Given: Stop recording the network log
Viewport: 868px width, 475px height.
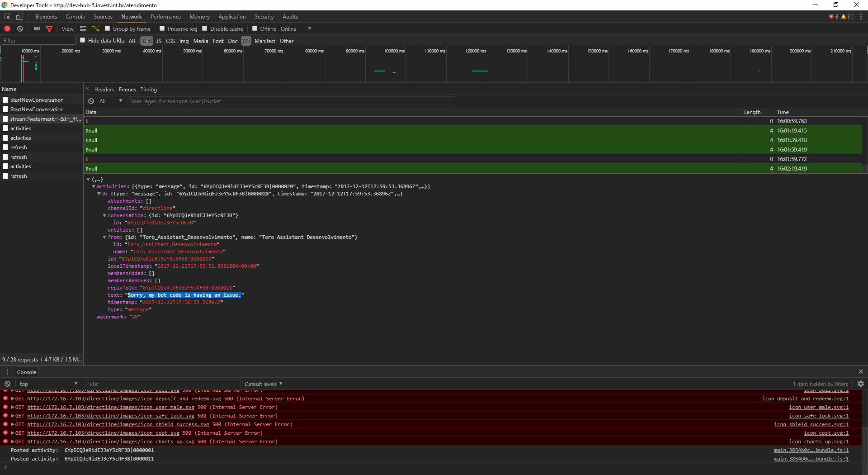Looking at the screenshot, I should (x=7, y=28).
